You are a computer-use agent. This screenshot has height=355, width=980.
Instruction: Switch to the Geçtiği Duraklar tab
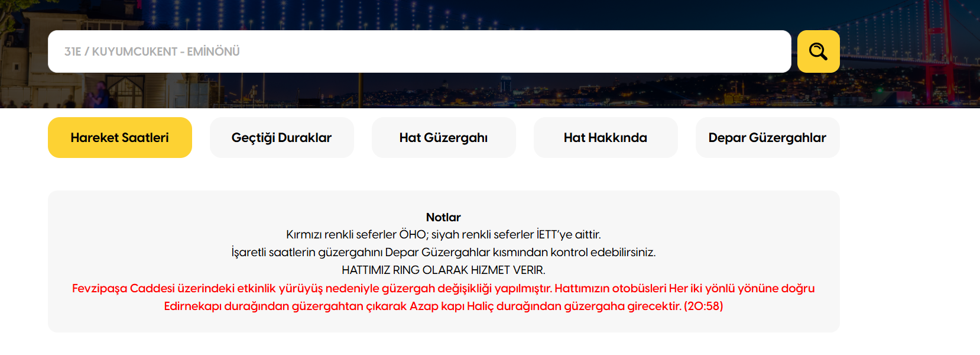click(281, 138)
